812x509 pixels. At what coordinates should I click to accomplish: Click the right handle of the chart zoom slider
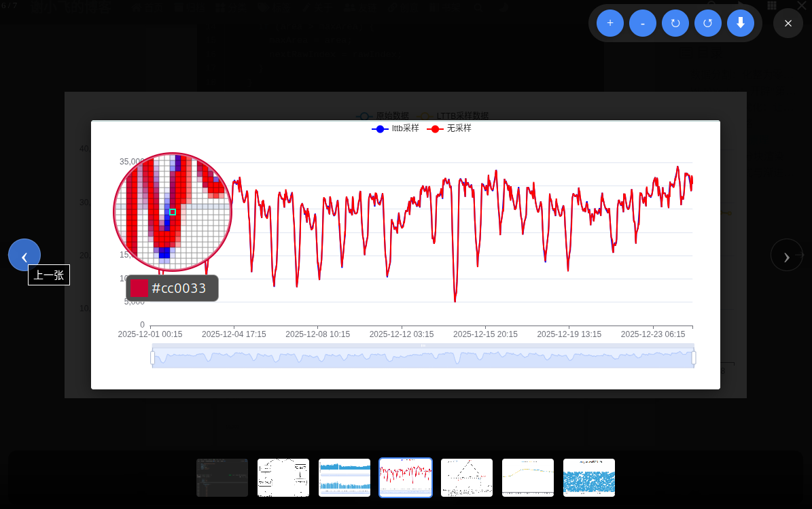(693, 357)
